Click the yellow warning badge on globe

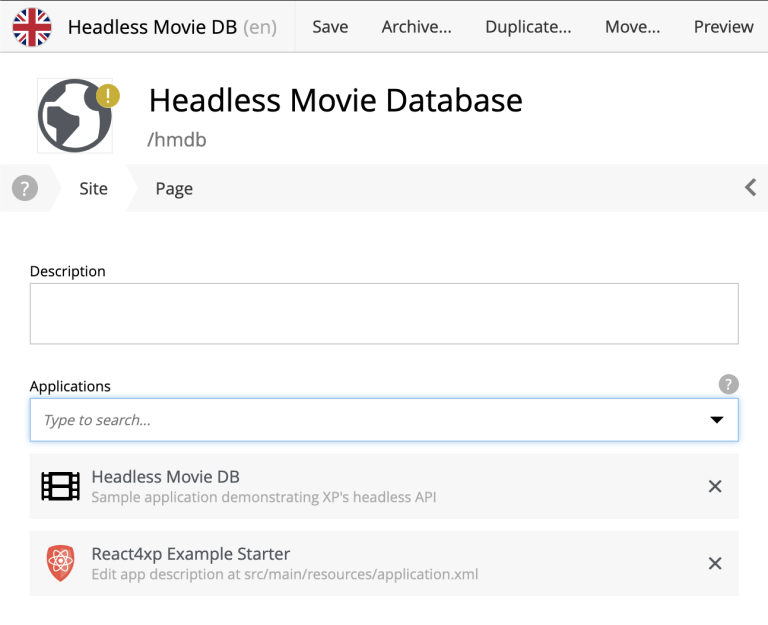(108, 96)
